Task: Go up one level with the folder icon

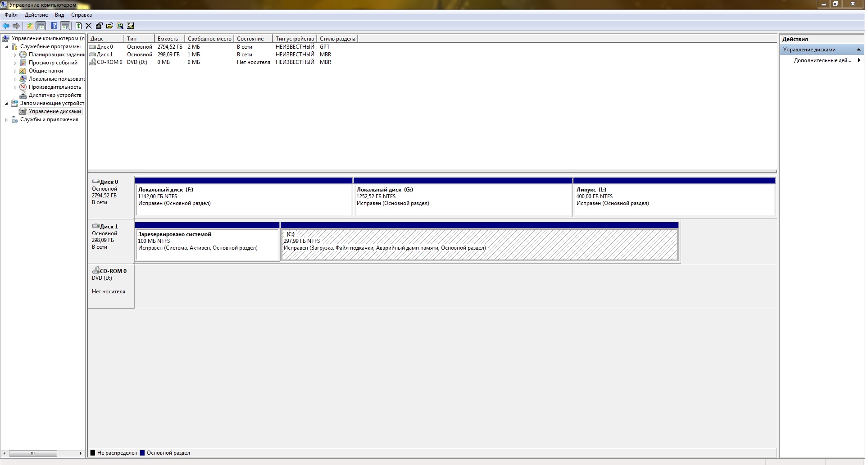Action: click(30, 26)
